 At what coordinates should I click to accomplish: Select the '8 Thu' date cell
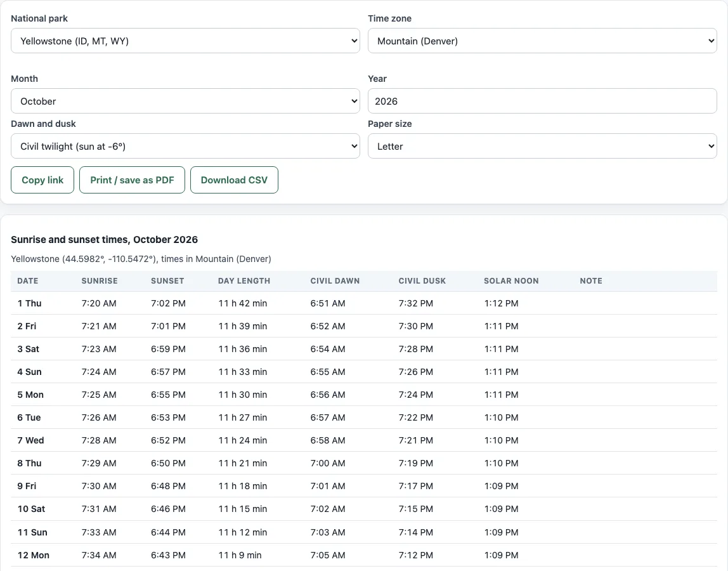pyautogui.click(x=30, y=463)
